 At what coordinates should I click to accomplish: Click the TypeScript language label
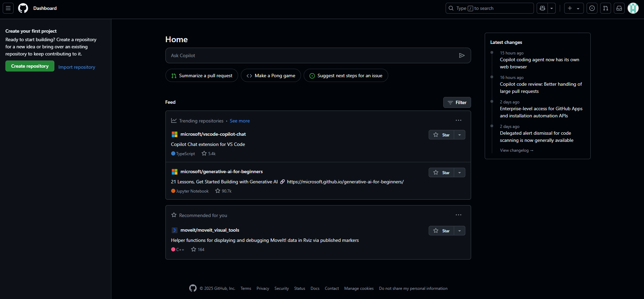(185, 154)
